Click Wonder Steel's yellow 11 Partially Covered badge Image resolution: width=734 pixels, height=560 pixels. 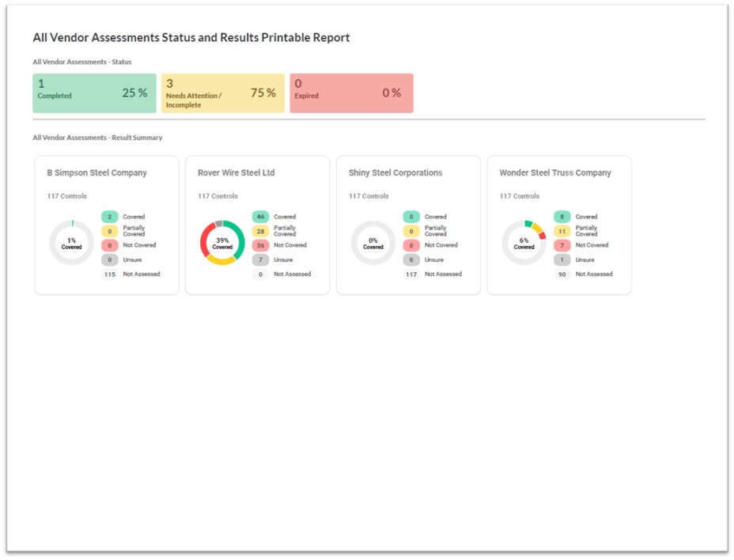(562, 231)
